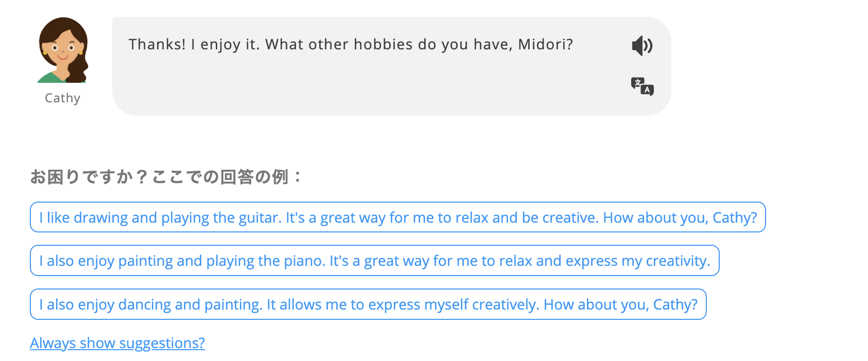Translate Cathy's message with the translate icon
868x361 pixels.
click(642, 86)
